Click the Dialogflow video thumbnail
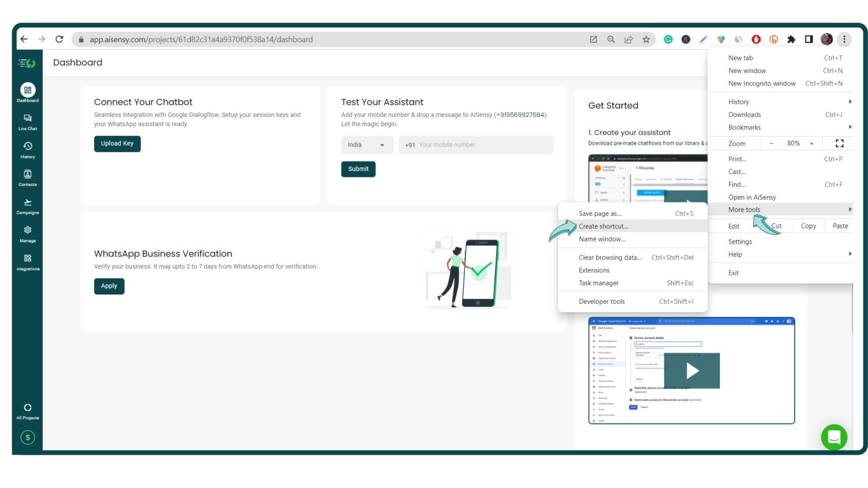 click(x=648, y=178)
